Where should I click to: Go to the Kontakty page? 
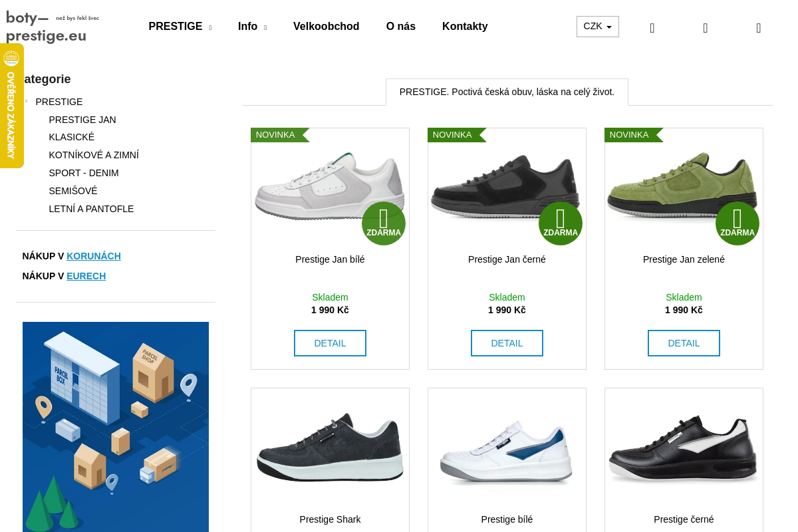click(465, 27)
